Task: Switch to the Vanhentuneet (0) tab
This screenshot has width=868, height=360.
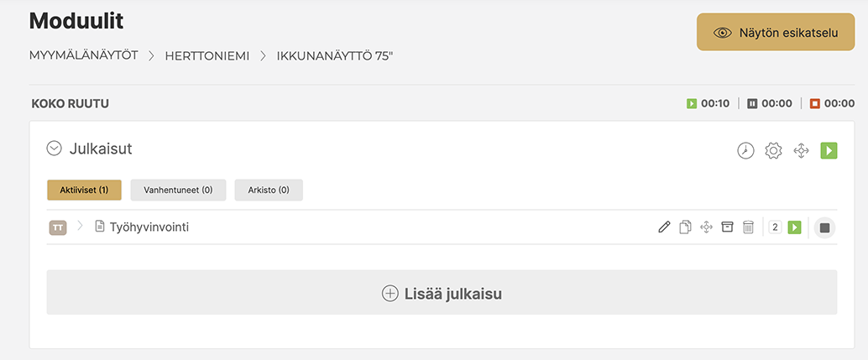Action: point(178,190)
